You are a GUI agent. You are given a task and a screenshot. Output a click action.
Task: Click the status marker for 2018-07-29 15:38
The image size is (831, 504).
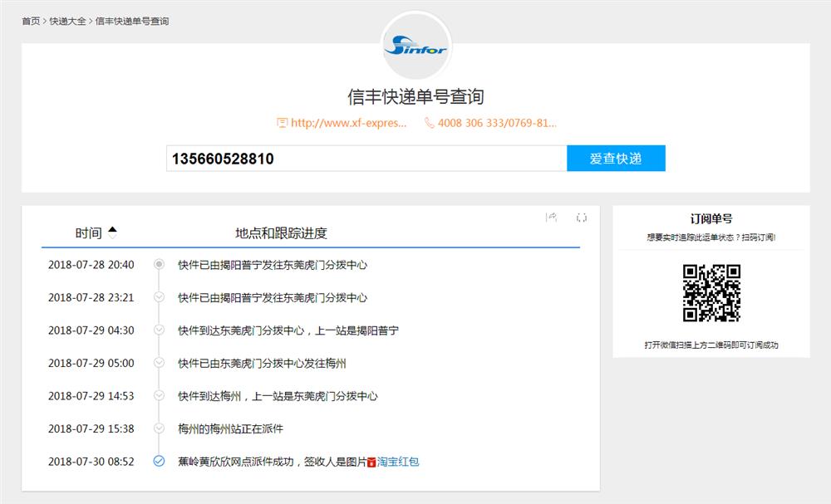159,428
